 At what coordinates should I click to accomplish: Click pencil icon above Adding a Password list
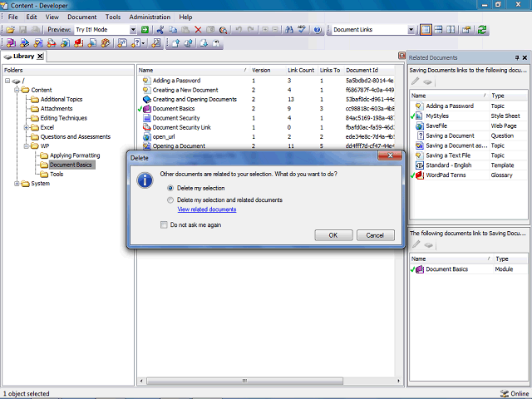click(x=416, y=81)
